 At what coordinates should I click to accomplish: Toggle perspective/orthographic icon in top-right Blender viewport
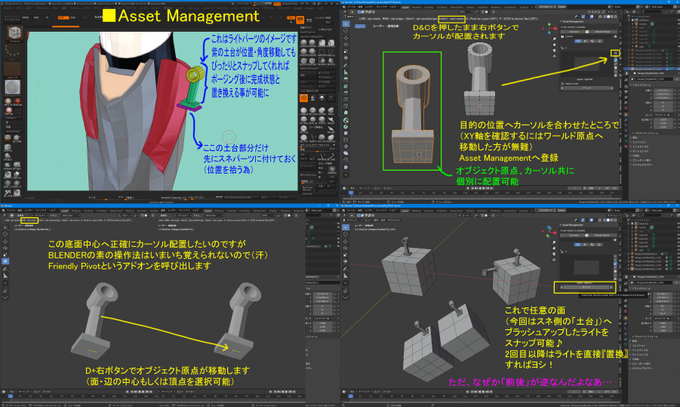(x=554, y=56)
